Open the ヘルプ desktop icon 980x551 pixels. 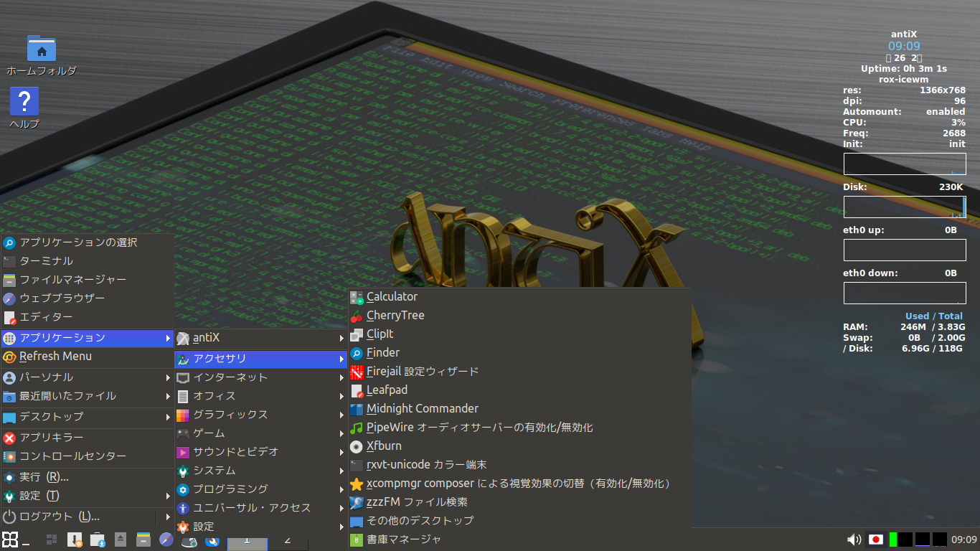(24, 108)
